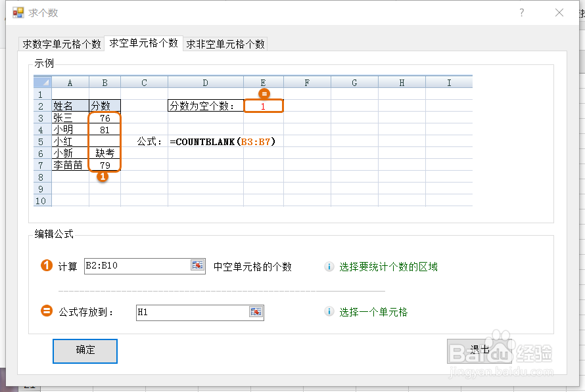This screenshot has width=585, height=392.
Task: Click inside the B2:B10 input field
Action: click(x=138, y=265)
